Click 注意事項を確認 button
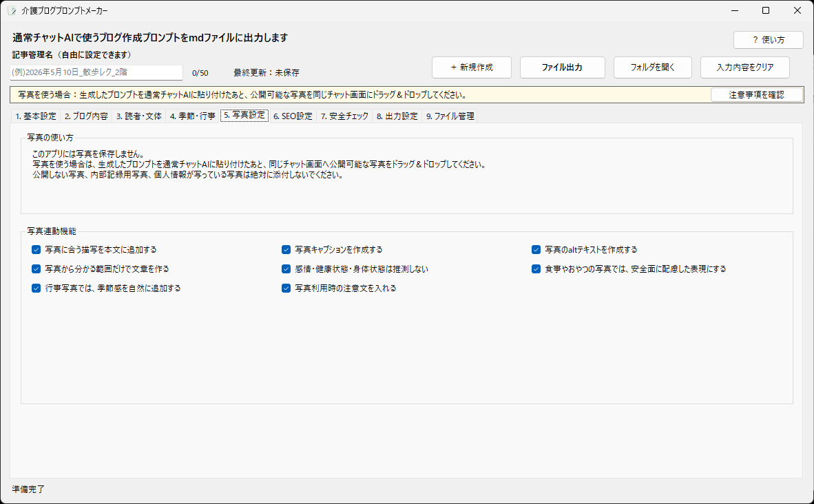Image resolution: width=814 pixels, height=504 pixels. (756, 95)
